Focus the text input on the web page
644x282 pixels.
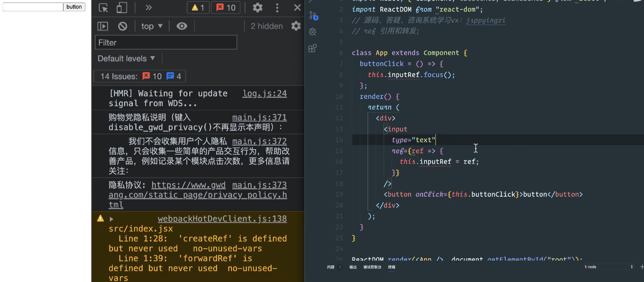click(33, 7)
